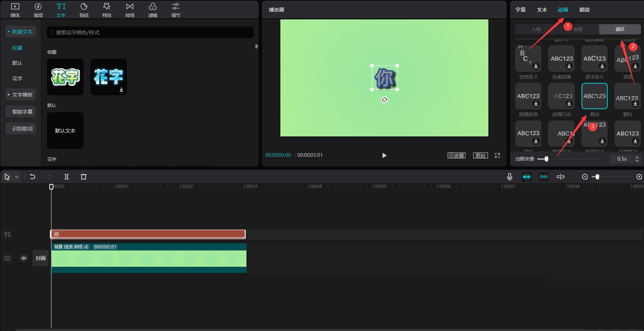Screen dimensions: 644x331
Task: Switch to the 朗读 tab
Action: [584, 10]
